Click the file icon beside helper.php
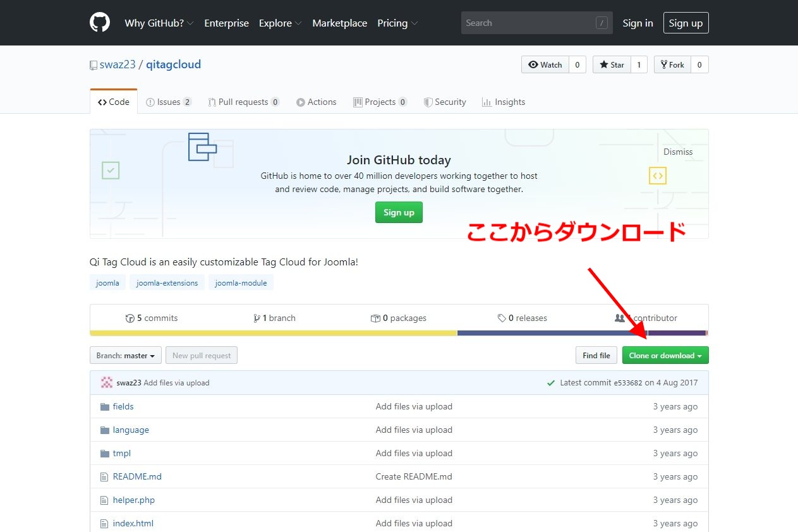The height and width of the screenshot is (532, 798). (x=104, y=500)
